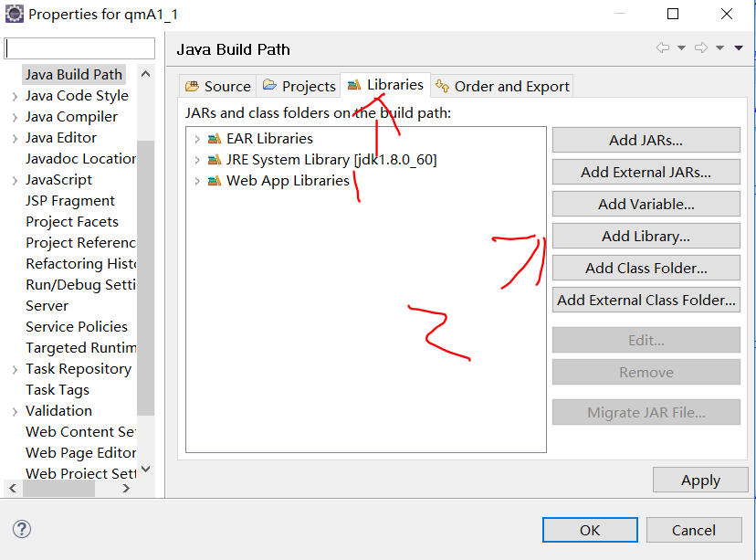Image resolution: width=756 pixels, height=560 pixels.
Task: Click Add External Class Folder... button
Action: 646,300
